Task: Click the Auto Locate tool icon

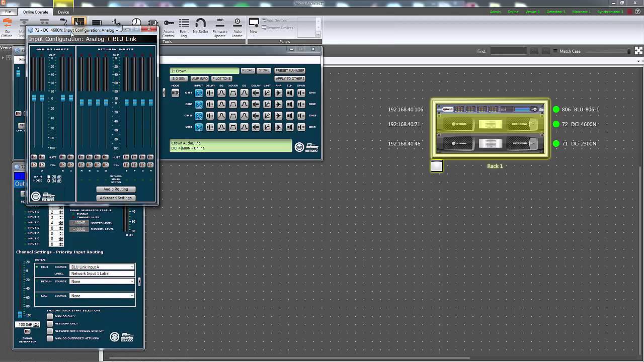Action: point(237,28)
